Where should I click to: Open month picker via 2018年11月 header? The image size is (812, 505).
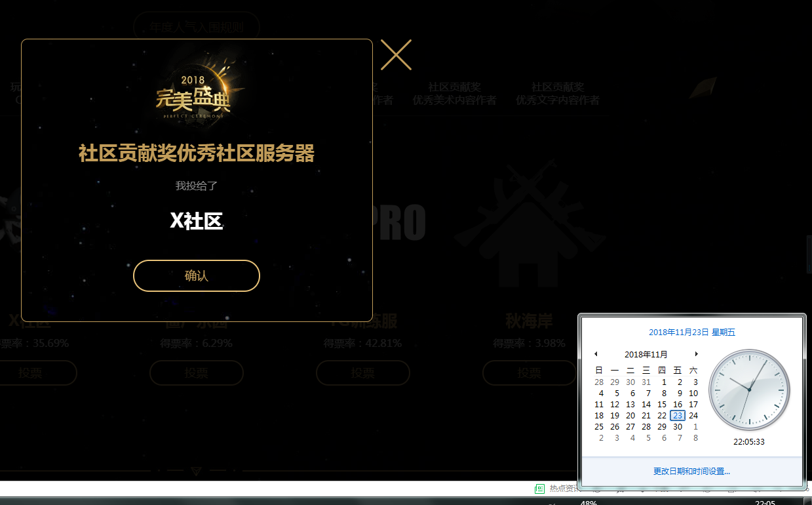646,354
